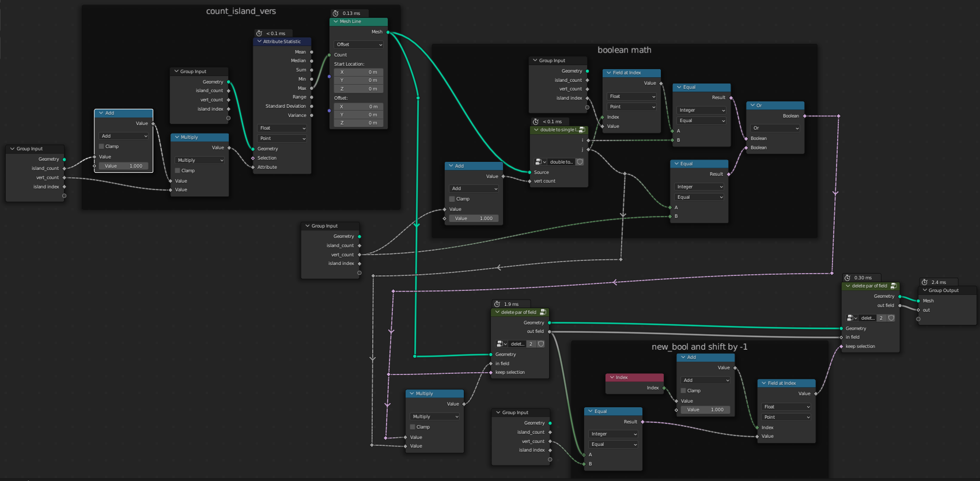The width and height of the screenshot is (980, 481).
Task: Click 'delet...' group name in 0.30 ms delete node
Action: coord(868,318)
